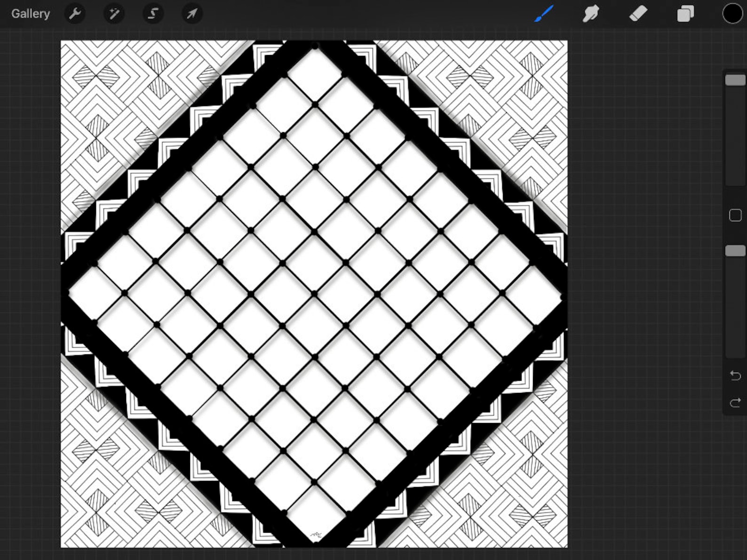This screenshot has height=560, width=747.
Task: Open the Actions wrench menu
Action: point(75,14)
